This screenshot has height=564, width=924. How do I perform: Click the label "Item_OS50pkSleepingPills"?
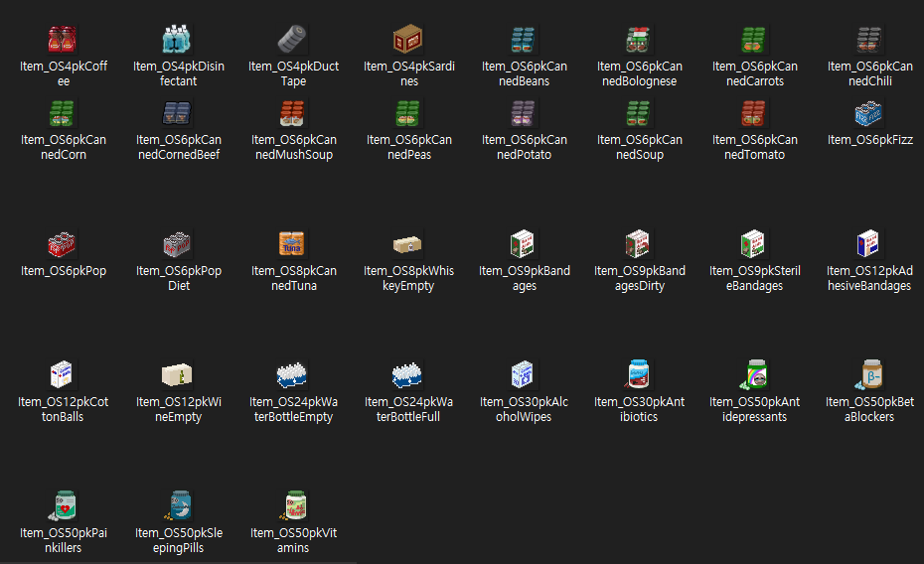point(179,540)
